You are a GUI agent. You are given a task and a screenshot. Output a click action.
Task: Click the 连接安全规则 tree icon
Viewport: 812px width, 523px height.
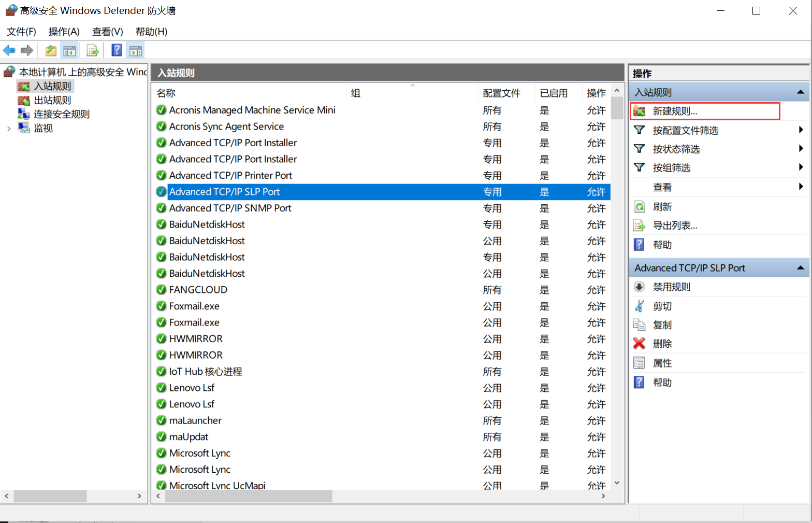click(24, 114)
